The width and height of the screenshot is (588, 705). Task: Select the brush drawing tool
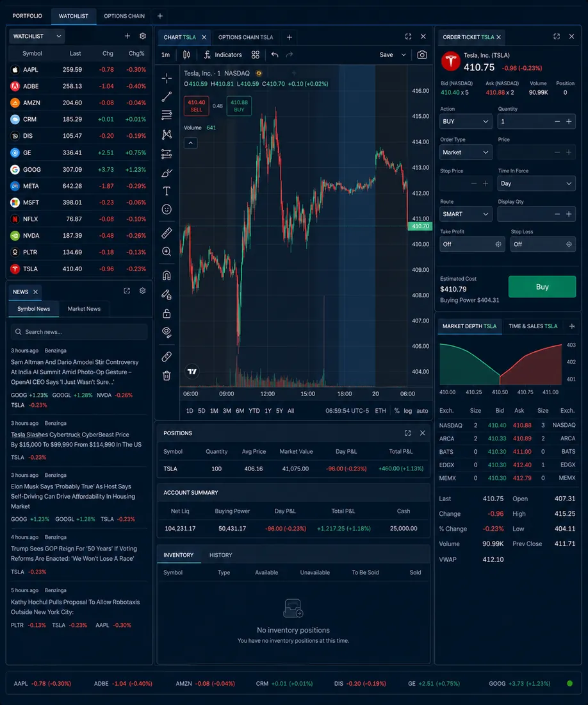coord(167,173)
